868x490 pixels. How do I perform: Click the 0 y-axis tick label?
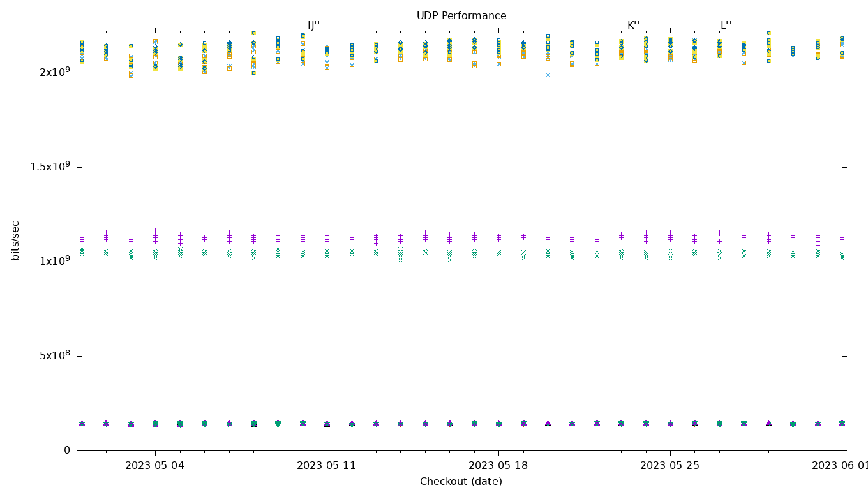click(x=67, y=450)
